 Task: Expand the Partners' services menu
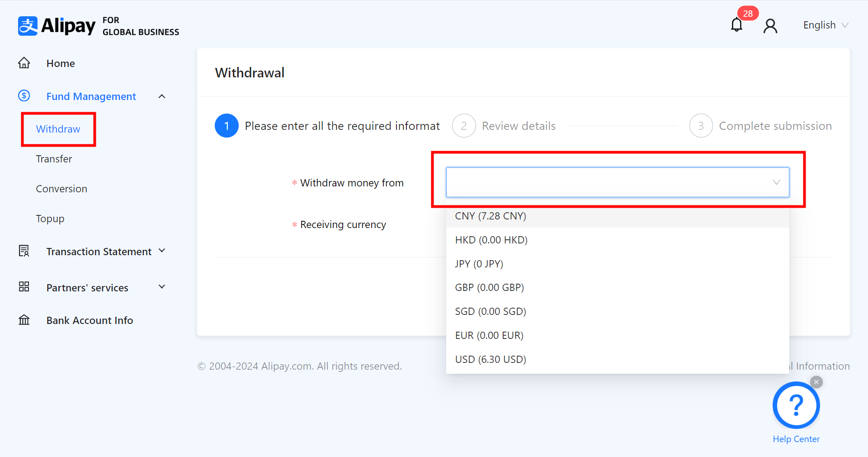click(162, 287)
